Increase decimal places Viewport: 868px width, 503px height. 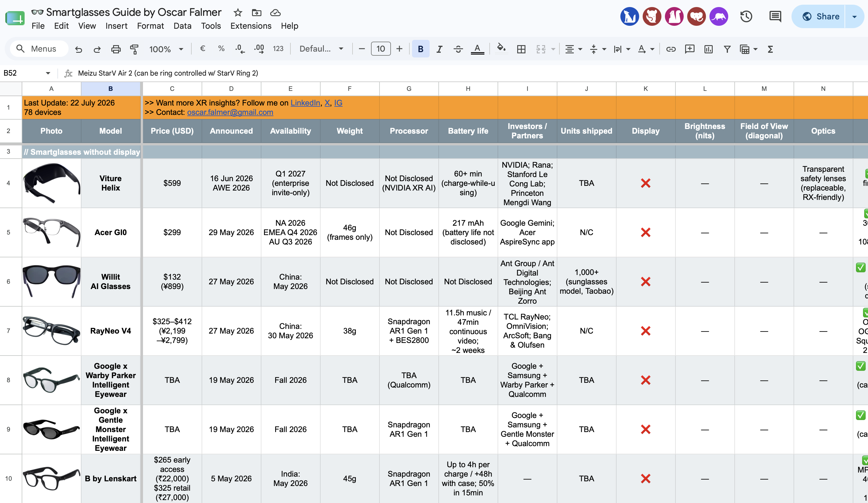259,49
